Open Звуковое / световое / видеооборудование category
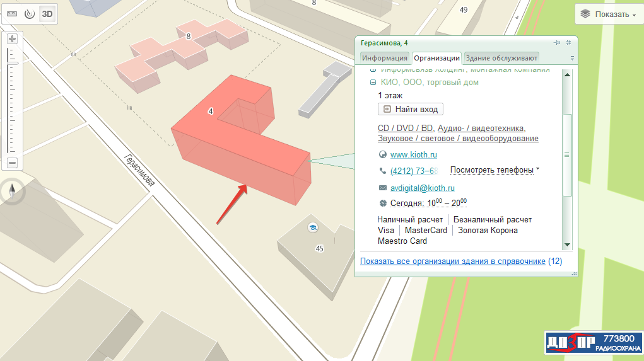This screenshot has height=361, width=644. tap(458, 139)
